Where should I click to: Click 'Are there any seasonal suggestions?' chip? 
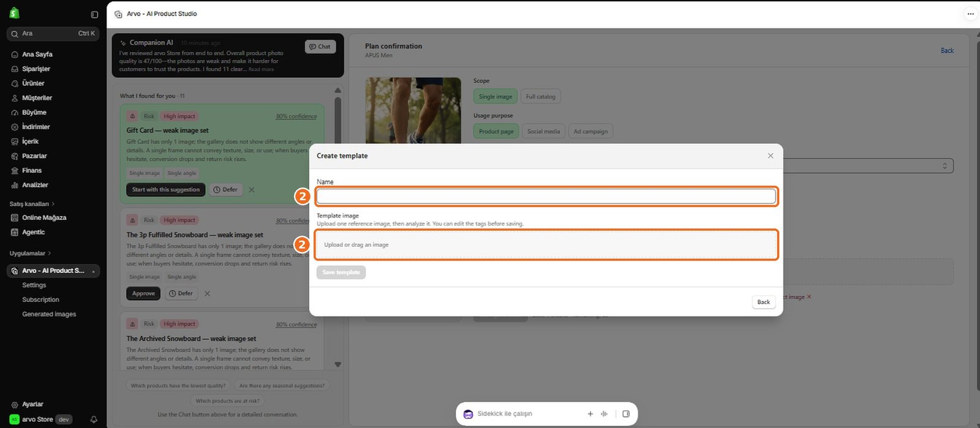(x=282, y=386)
